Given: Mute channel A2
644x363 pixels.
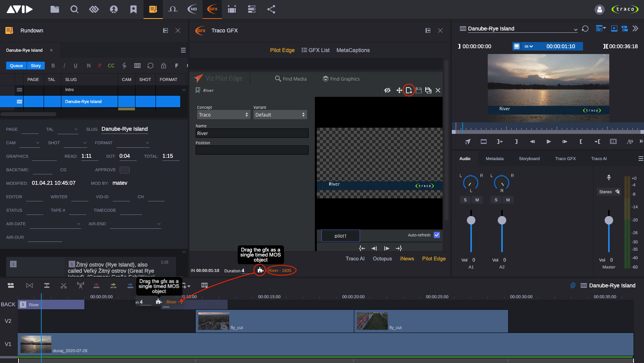Looking at the screenshot, I should click(x=508, y=200).
